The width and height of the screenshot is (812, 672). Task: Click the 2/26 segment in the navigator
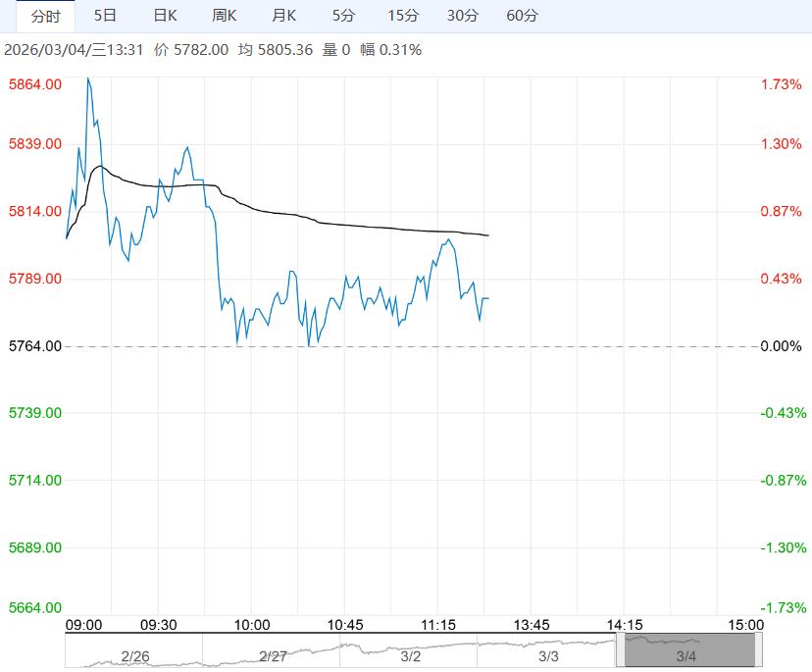(134, 654)
